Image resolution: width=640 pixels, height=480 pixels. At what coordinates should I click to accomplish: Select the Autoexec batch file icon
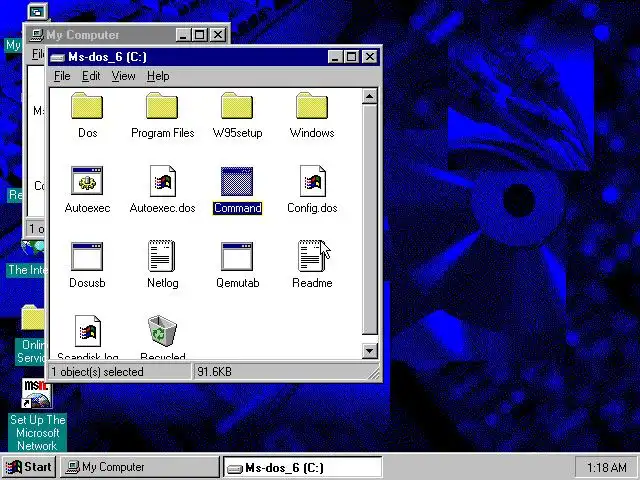(87, 181)
